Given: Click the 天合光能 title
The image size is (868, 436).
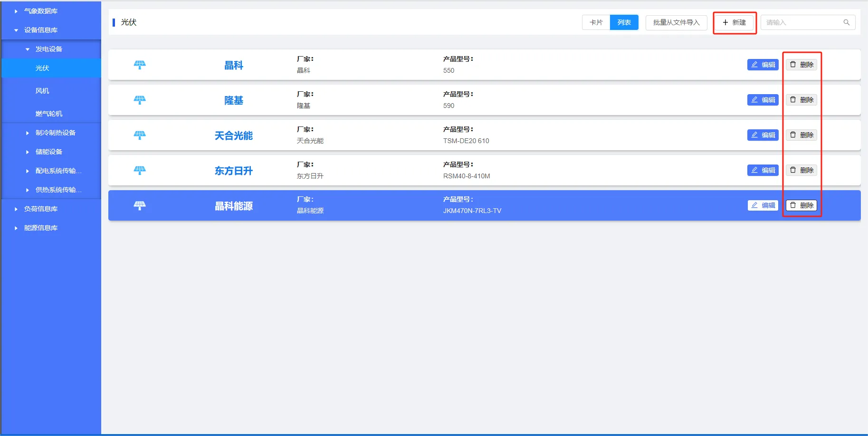Looking at the screenshot, I should point(234,136).
